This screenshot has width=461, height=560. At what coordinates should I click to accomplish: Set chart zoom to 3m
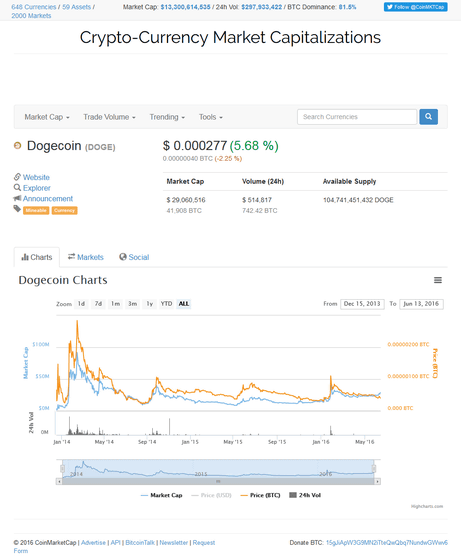(132, 304)
